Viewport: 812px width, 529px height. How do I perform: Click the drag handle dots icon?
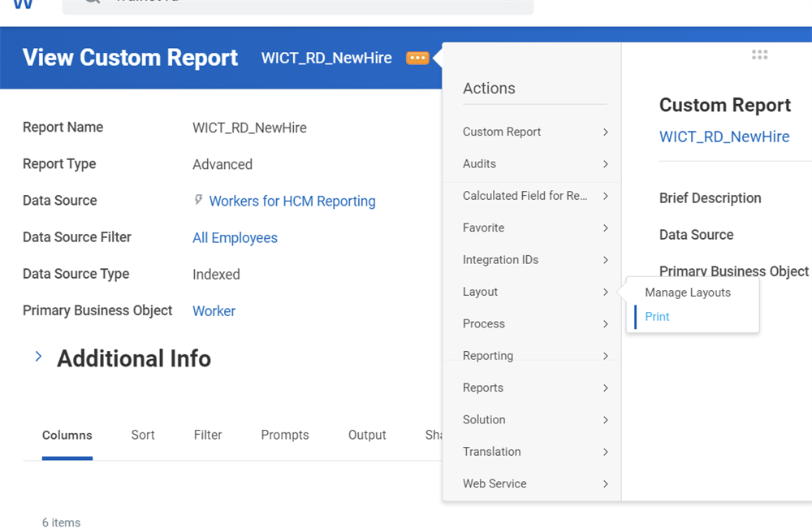(760, 55)
